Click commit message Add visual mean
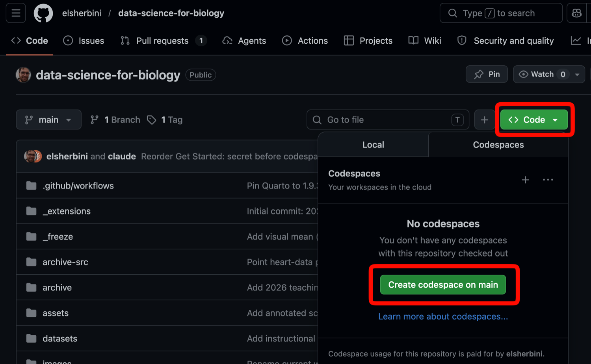Viewport: 591px width, 364px height. [x=282, y=237]
